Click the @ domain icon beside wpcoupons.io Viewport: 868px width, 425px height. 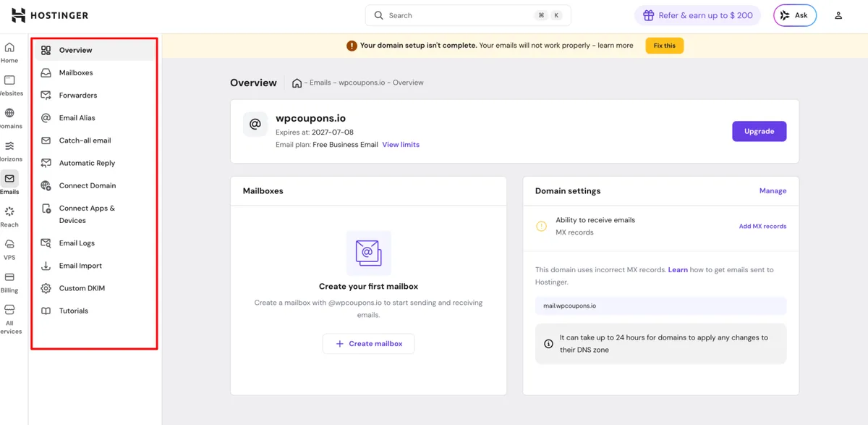pos(255,125)
